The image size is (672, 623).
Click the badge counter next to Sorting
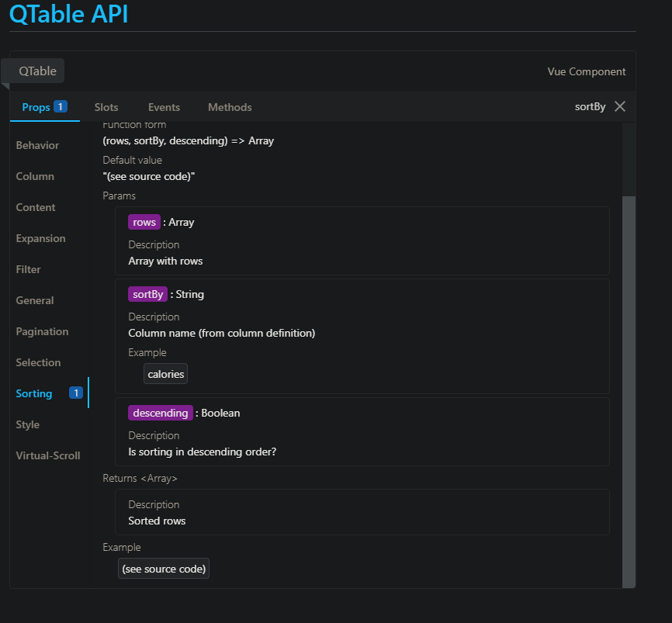75,393
